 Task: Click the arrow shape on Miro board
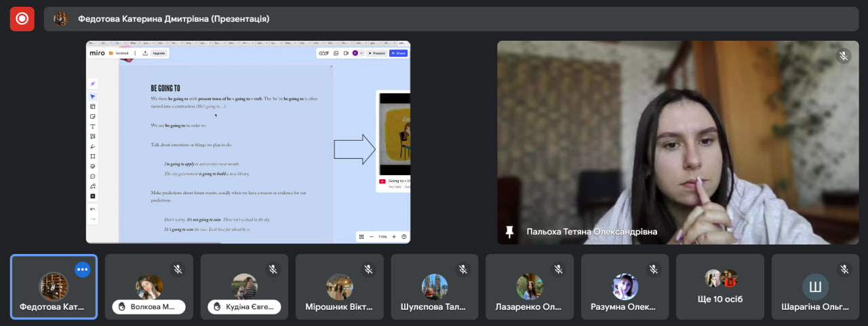355,149
